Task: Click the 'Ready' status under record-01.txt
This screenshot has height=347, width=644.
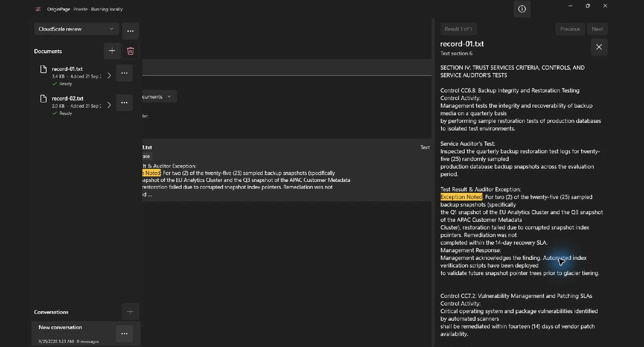Action: [x=62, y=84]
